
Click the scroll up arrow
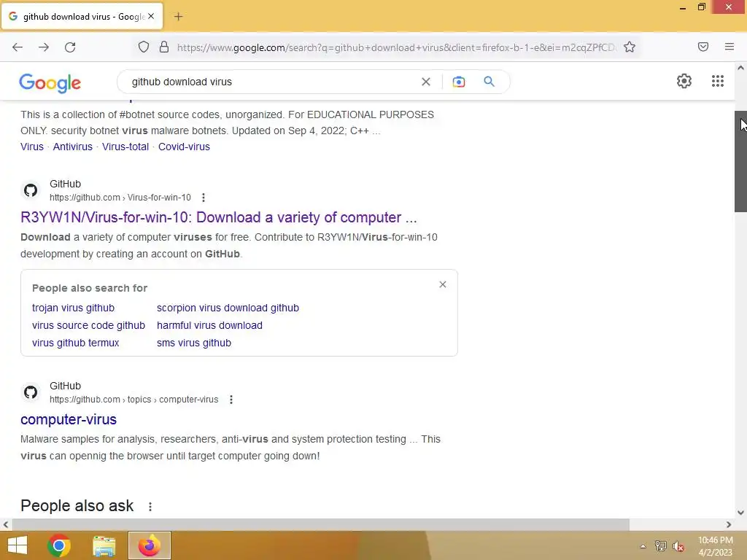tap(740, 68)
